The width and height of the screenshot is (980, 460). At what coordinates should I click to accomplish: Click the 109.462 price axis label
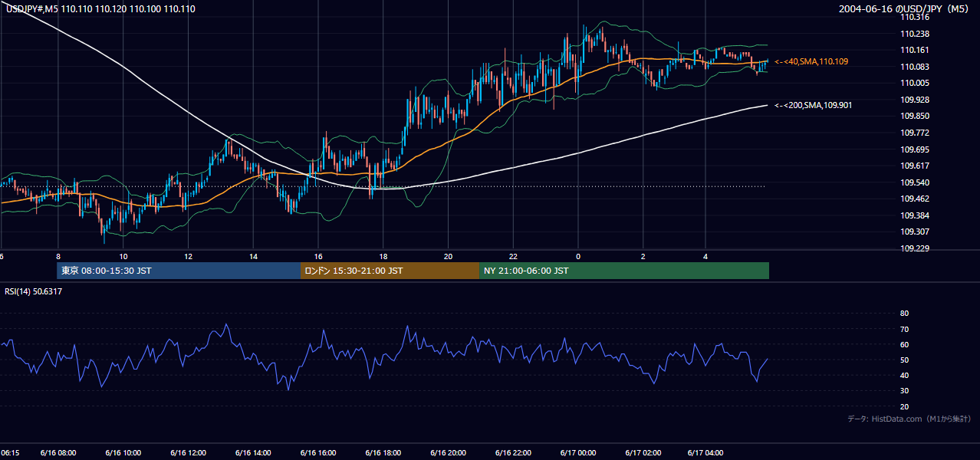[x=915, y=199]
